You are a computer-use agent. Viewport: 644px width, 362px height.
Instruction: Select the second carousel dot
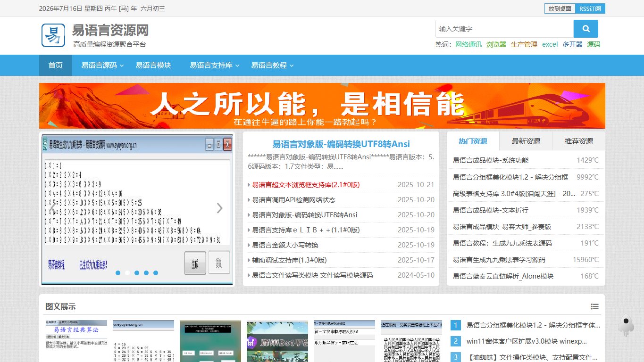127,273
